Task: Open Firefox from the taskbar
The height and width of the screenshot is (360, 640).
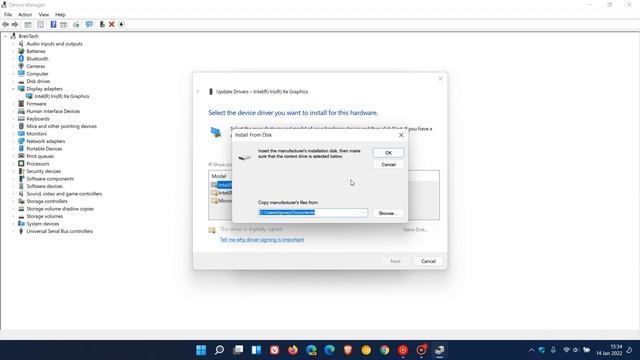Action: coord(293,350)
